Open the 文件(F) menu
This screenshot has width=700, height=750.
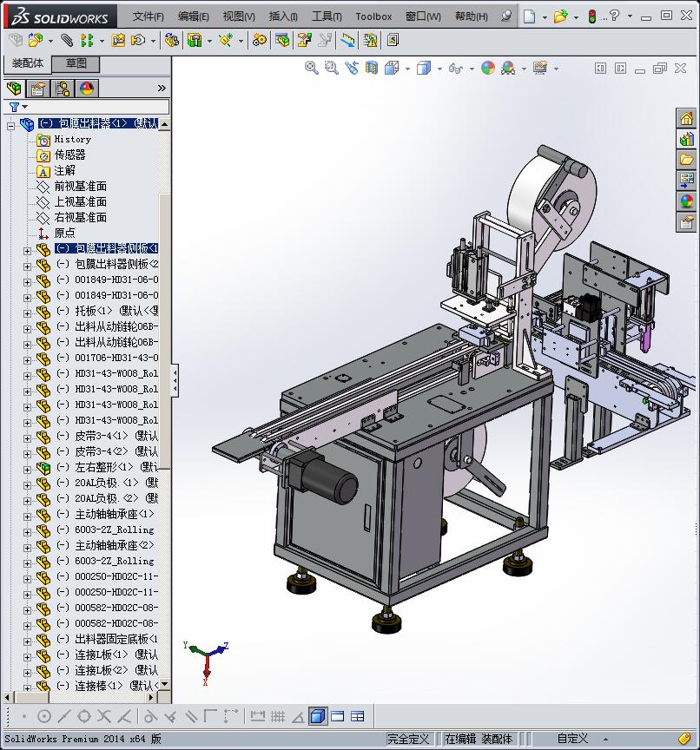(x=148, y=16)
